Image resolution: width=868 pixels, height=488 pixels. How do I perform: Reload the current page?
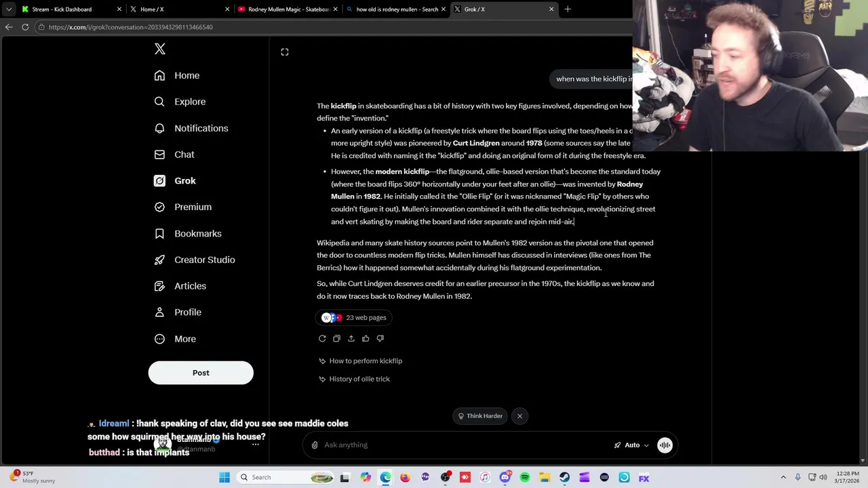(25, 27)
